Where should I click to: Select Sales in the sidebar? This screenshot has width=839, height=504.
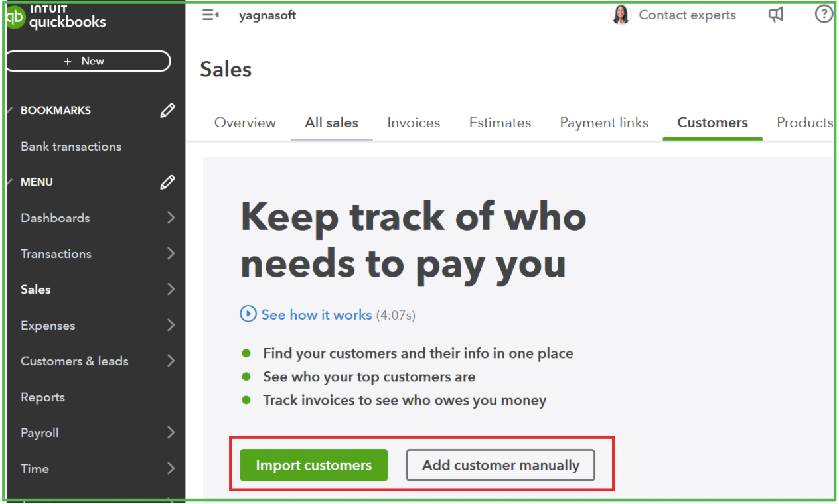tap(36, 289)
